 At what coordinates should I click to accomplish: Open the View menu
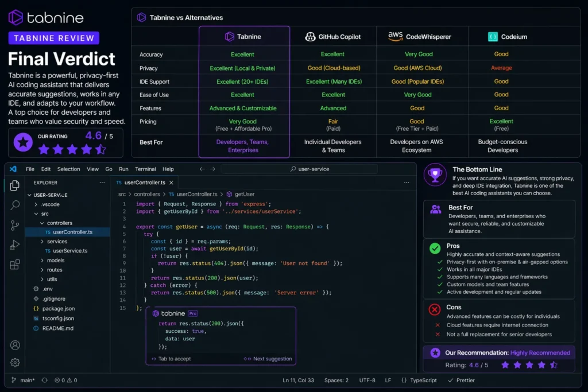pyautogui.click(x=92, y=169)
